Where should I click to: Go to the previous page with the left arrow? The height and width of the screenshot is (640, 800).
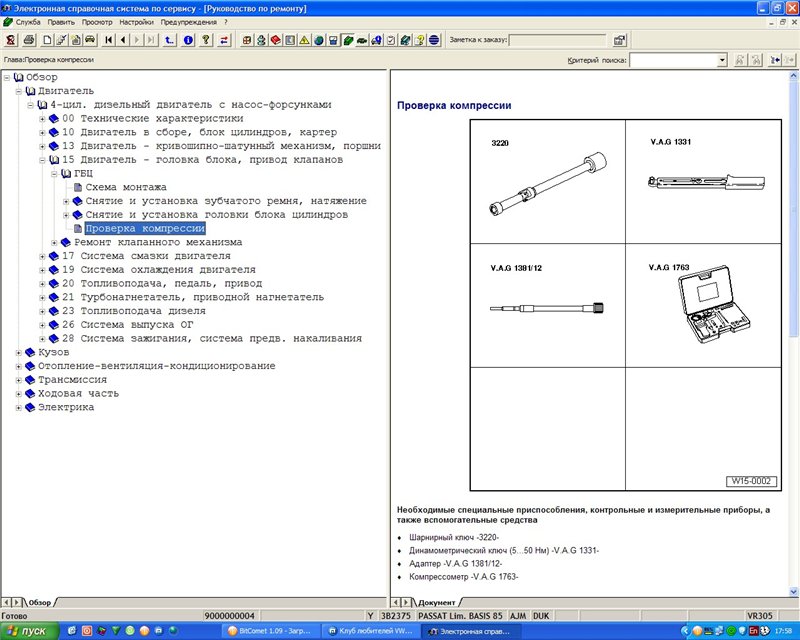123,40
